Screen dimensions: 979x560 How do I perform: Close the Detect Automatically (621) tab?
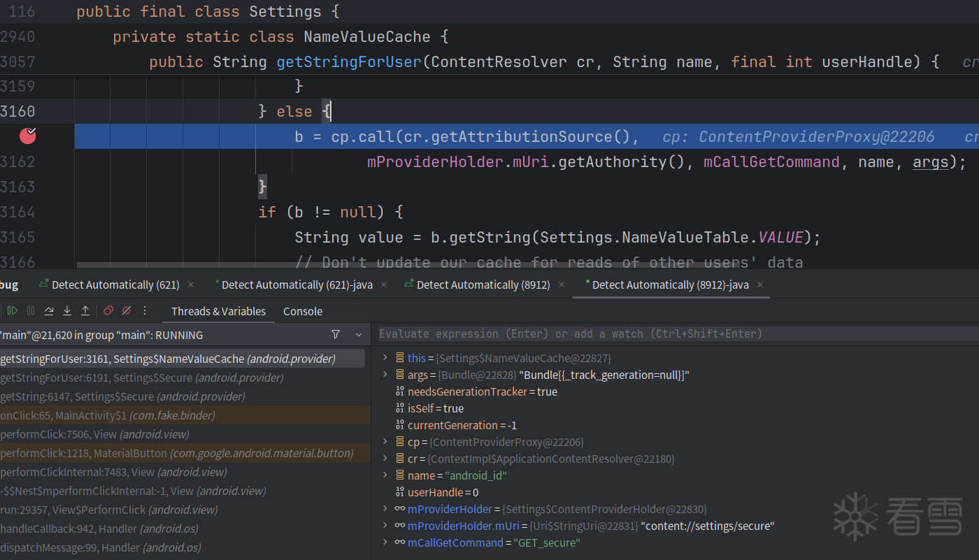point(191,285)
